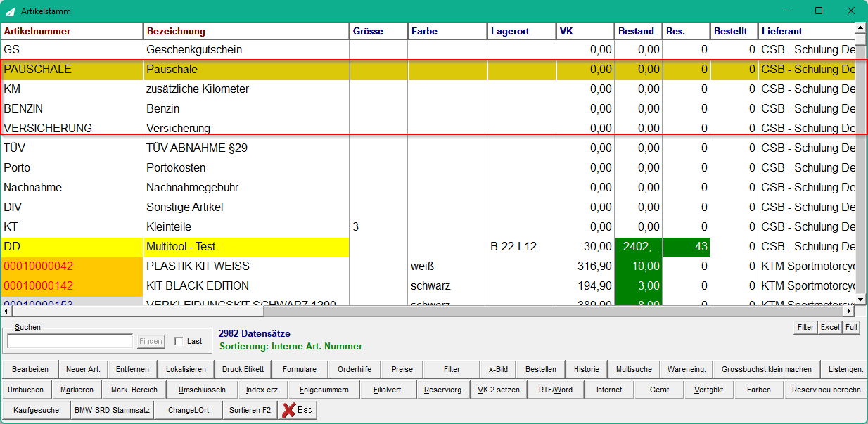Click the Preise button
This screenshot has width=868, height=424.
[x=402, y=369]
